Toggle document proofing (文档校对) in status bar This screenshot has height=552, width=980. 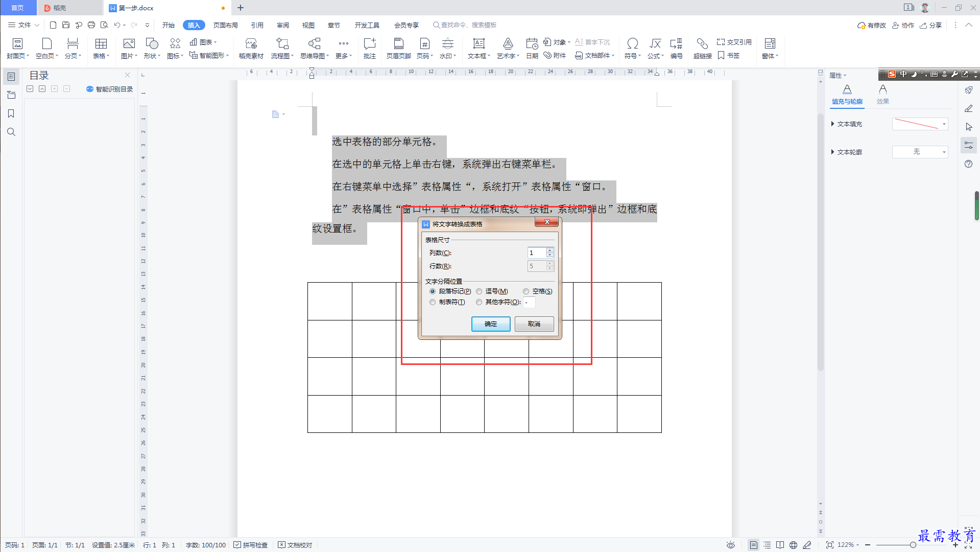point(295,545)
